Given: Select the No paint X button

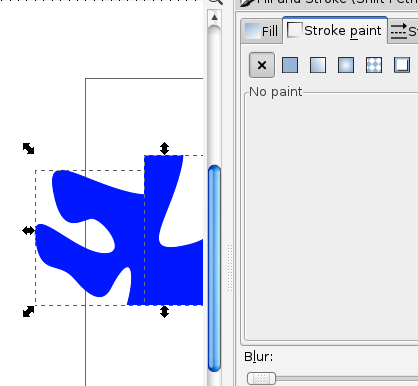Looking at the screenshot, I should (x=262, y=65).
